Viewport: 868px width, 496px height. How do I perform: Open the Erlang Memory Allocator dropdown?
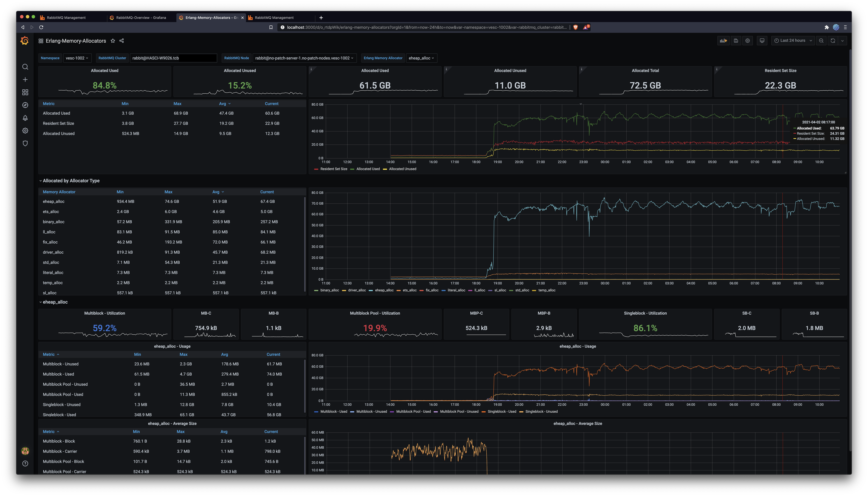421,58
